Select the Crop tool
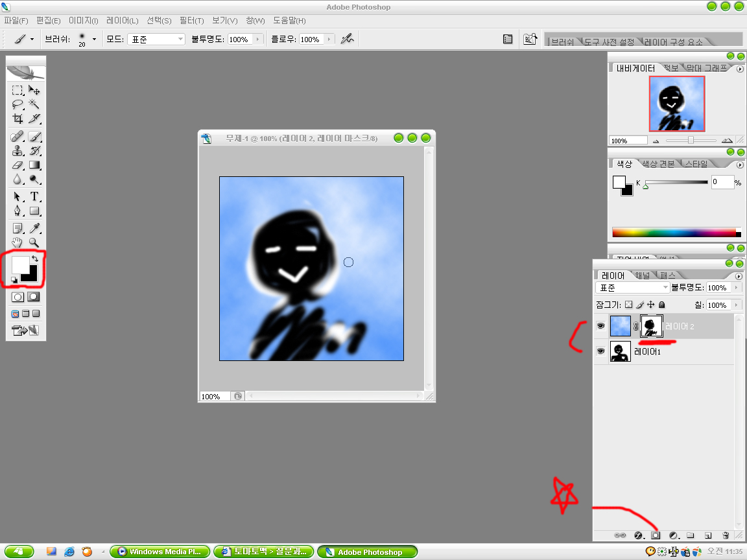 [18, 119]
